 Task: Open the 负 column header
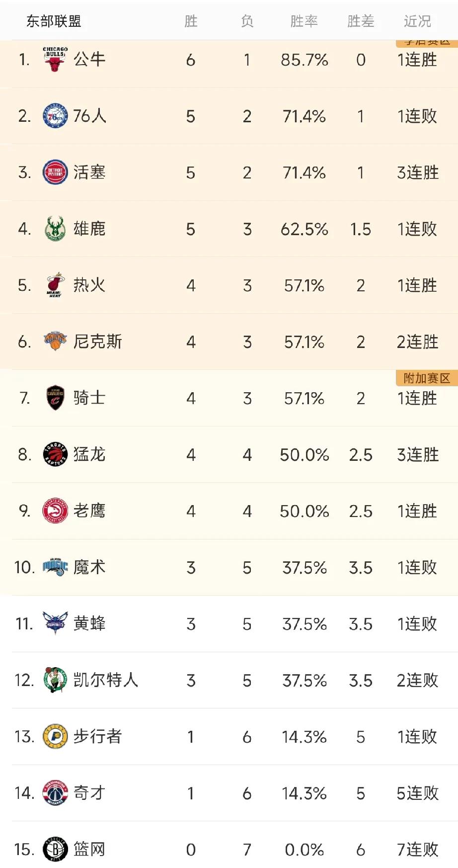click(247, 21)
